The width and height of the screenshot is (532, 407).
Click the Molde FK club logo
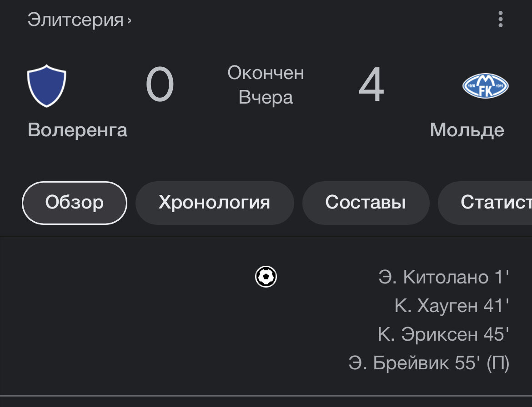pos(485,86)
